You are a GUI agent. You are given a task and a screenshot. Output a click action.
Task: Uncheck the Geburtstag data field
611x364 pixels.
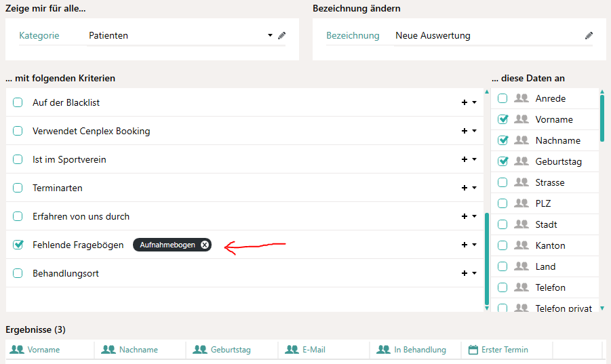[x=502, y=161]
